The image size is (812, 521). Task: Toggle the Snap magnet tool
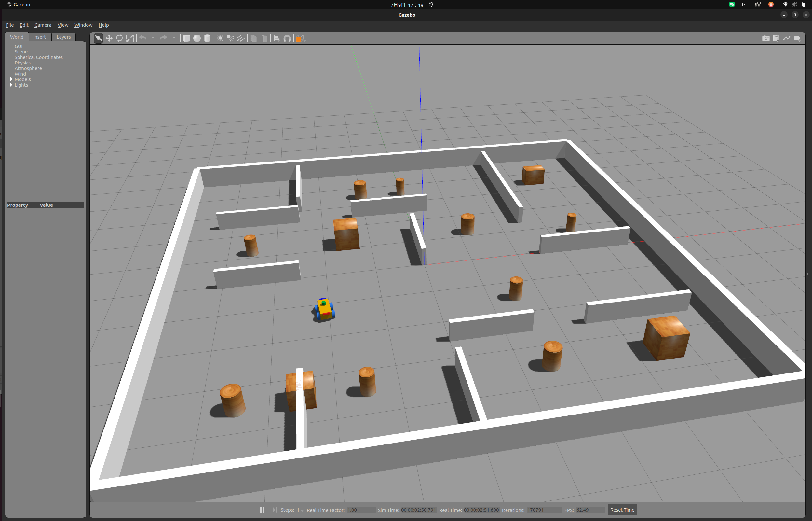(287, 38)
